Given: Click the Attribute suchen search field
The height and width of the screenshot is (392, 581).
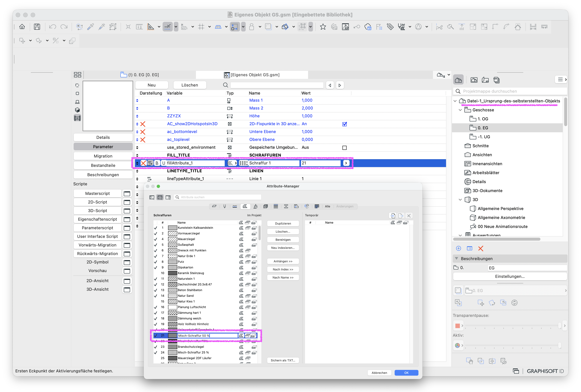Looking at the screenshot, I should [217, 197].
